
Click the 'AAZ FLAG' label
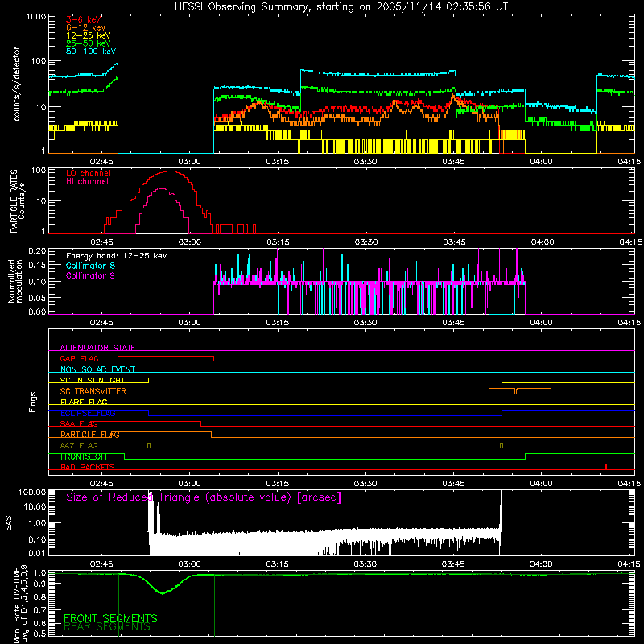(79, 445)
